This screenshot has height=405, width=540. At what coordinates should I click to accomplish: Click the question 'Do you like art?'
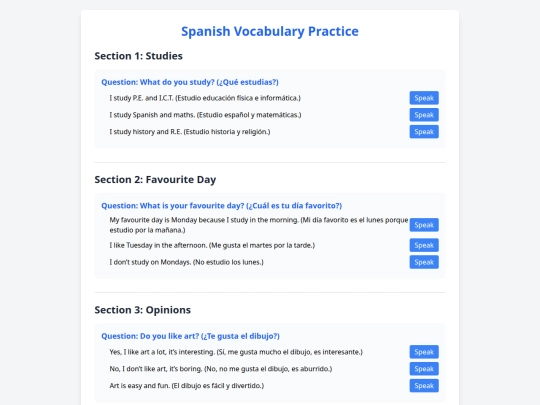tap(190, 336)
